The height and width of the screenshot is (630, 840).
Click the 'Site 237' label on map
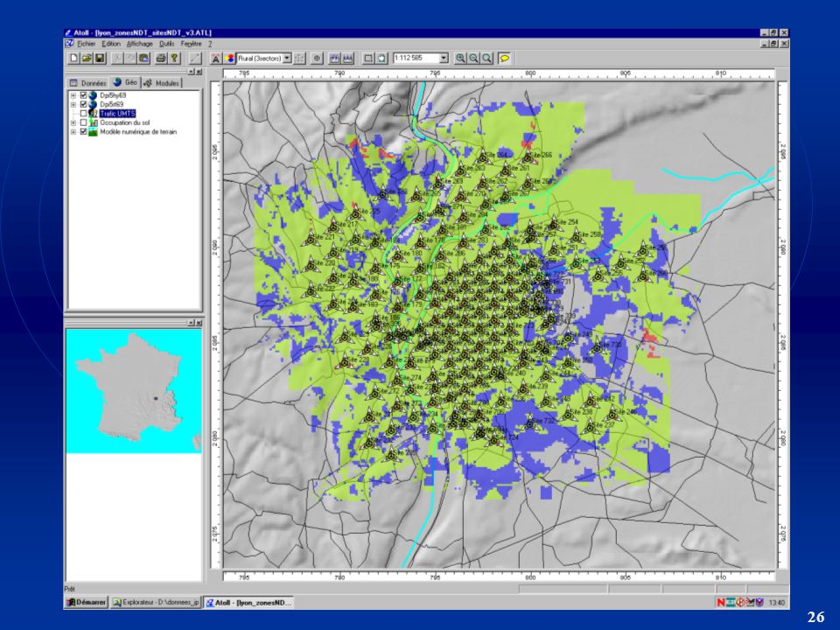tap(604, 425)
